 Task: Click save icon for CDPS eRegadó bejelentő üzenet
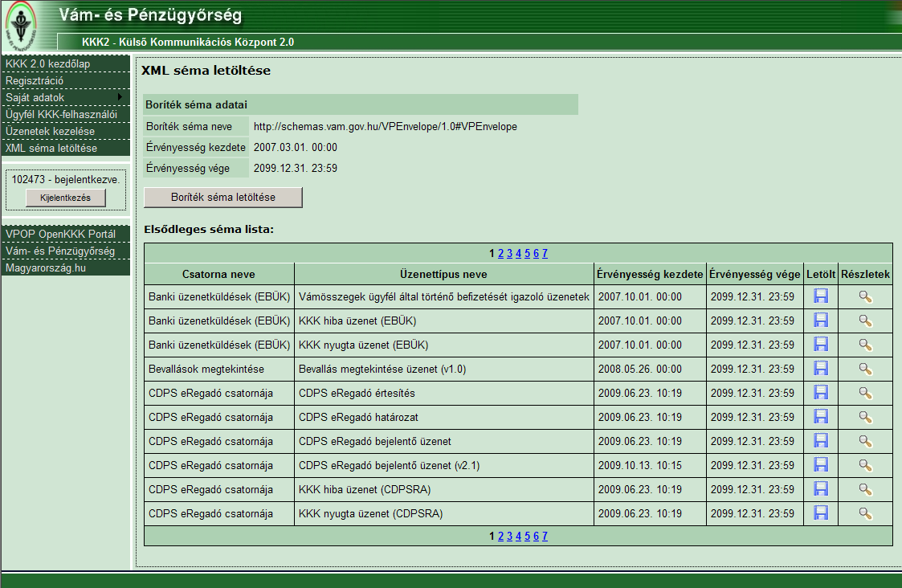[821, 441]
